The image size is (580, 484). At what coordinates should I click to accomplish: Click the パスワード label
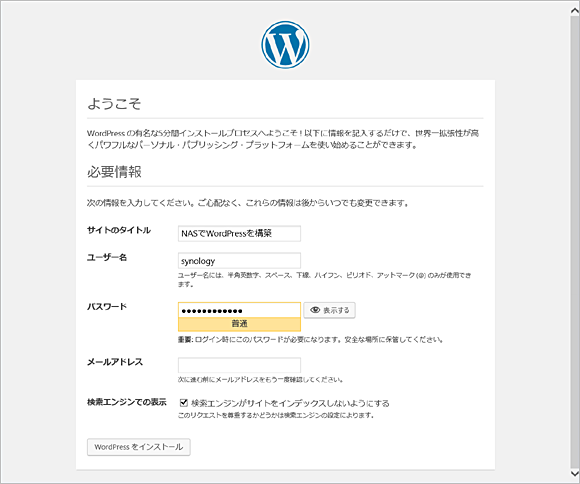click(x=107, y=307)
